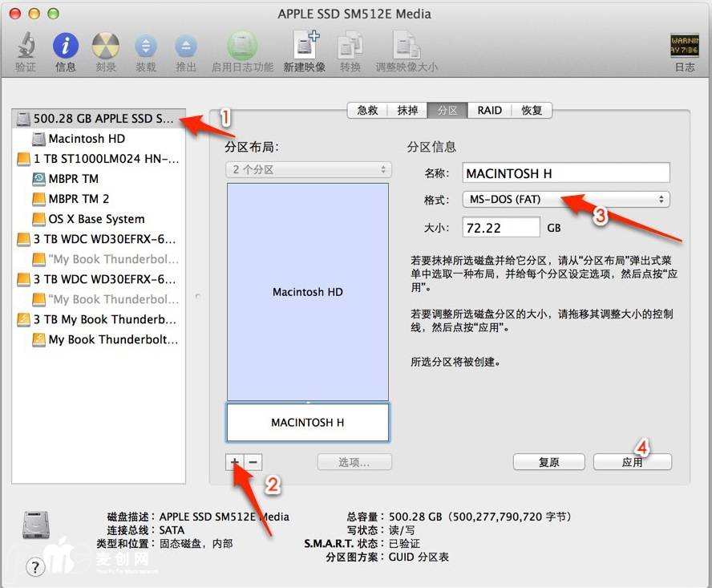This screenshot has width=712, height=588.
Task: Open the 格式 MS-DOS (FAT) dropdown
Action: [565, 199]
